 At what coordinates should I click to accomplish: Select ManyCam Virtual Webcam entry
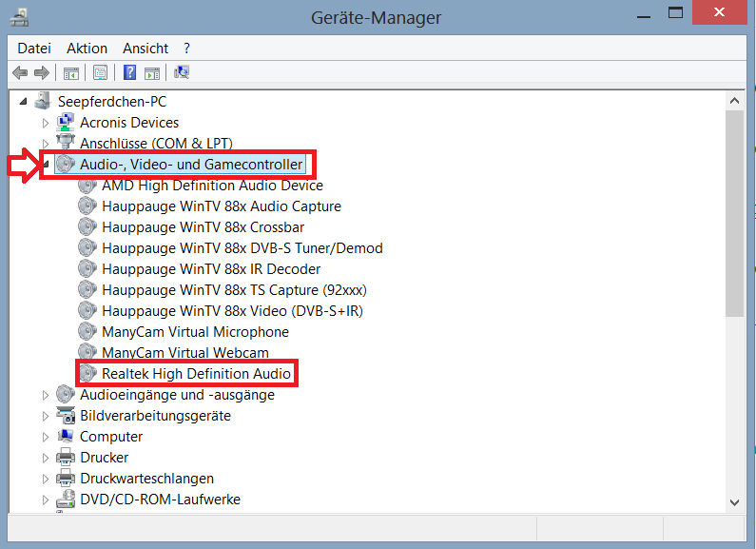click(185, 352)
